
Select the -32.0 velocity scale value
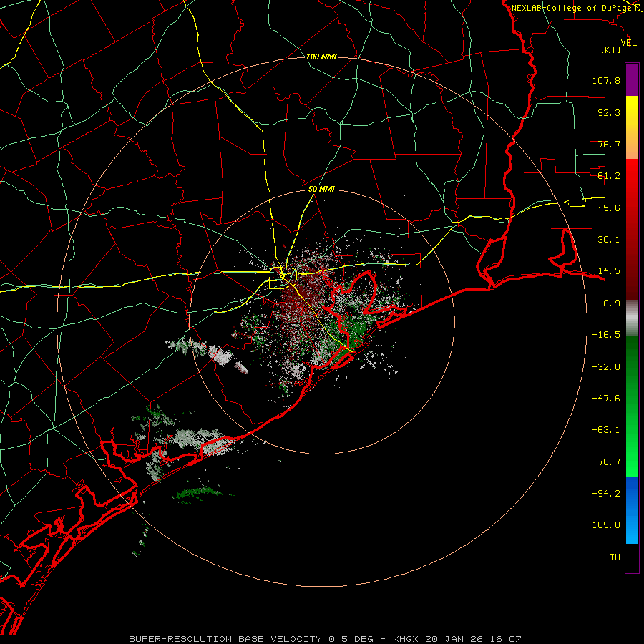click(x=606, y=367)
